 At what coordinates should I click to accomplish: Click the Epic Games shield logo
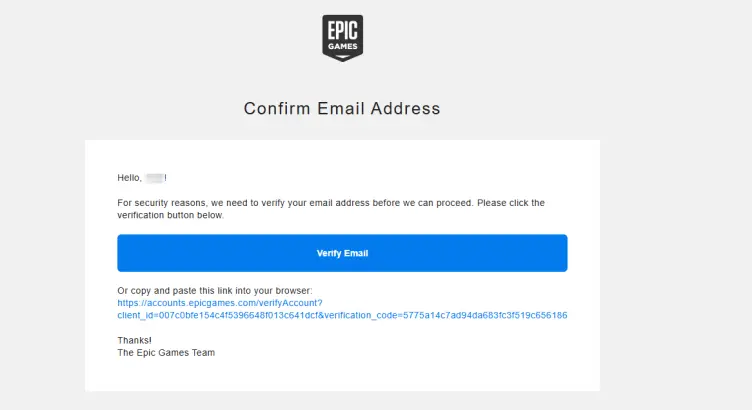(x=342, y=38)
